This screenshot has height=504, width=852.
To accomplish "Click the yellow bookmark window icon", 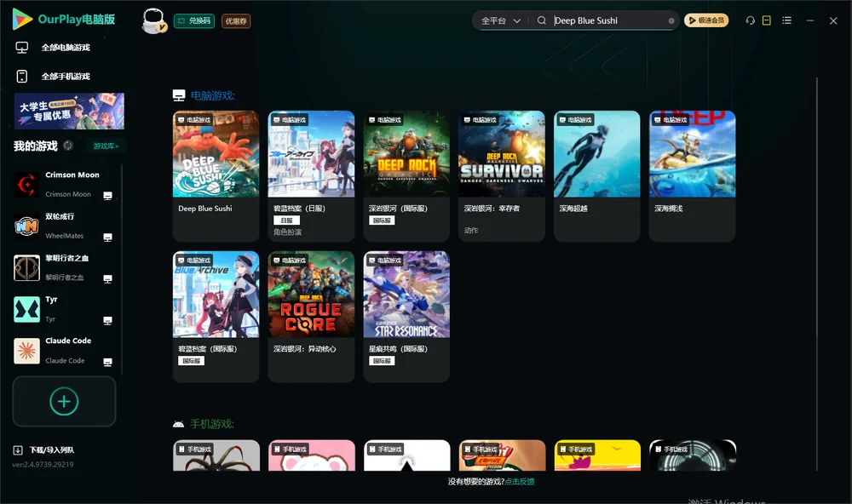I will [767, 20].
